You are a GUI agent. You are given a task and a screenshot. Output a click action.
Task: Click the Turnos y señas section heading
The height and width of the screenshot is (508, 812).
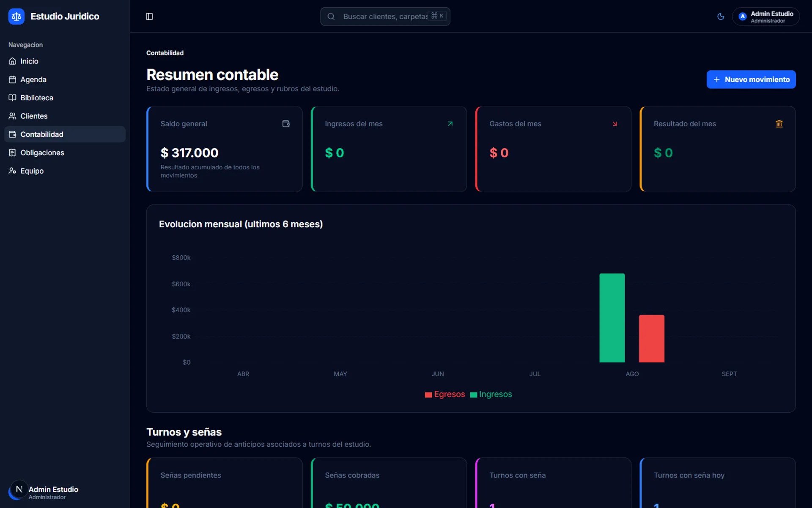click(184, 432)
